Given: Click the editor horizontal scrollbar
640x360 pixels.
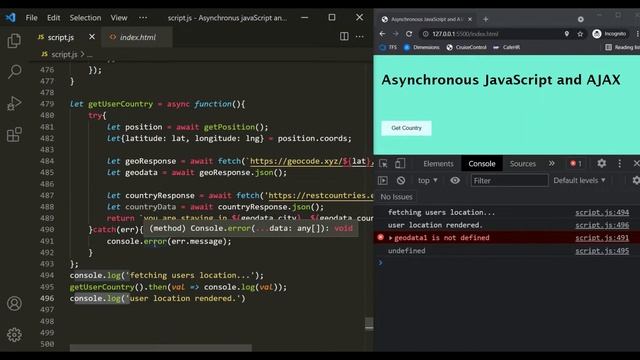Looking at the screenshot, I should coord(160,348).
